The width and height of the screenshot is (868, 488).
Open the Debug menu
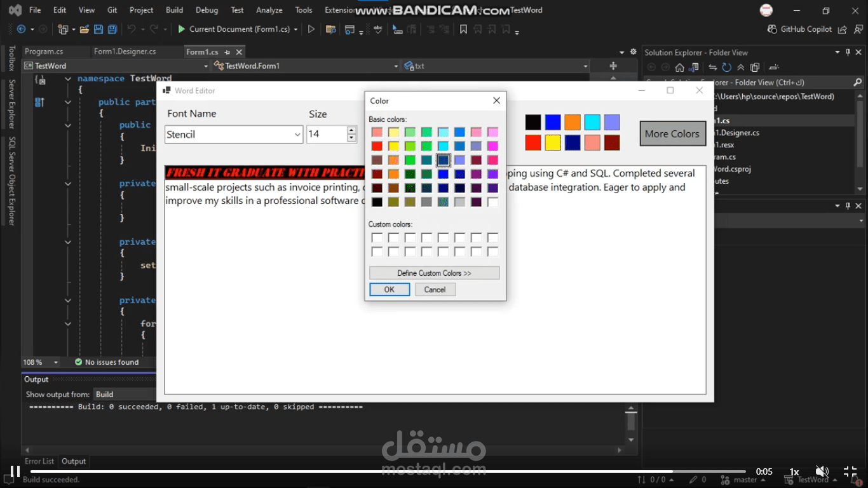coord(207,10)
